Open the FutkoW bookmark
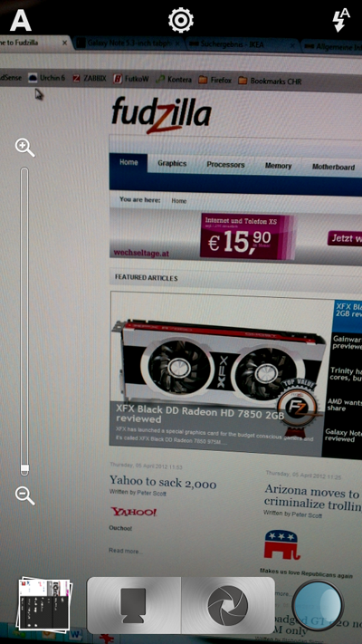Screen dimensions: 362x644 tap(131, 79)
